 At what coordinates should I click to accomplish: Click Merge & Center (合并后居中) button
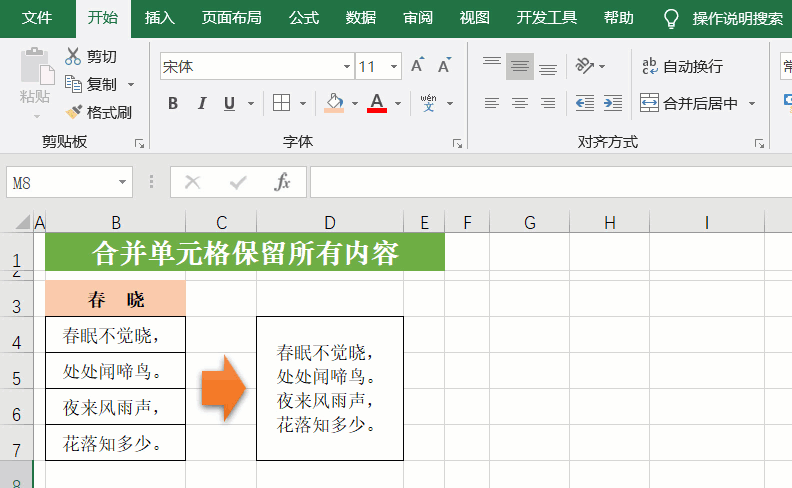tap(689, 104)
